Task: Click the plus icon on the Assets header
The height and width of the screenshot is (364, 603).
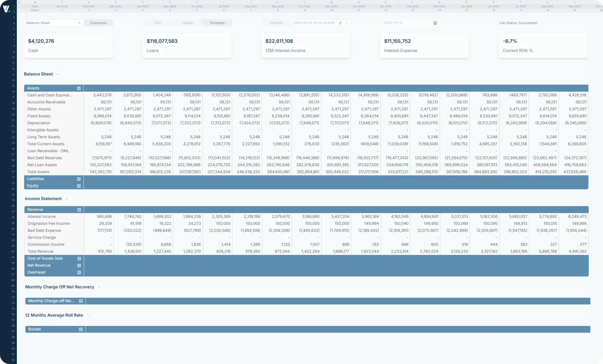Action: pos(79,88)
